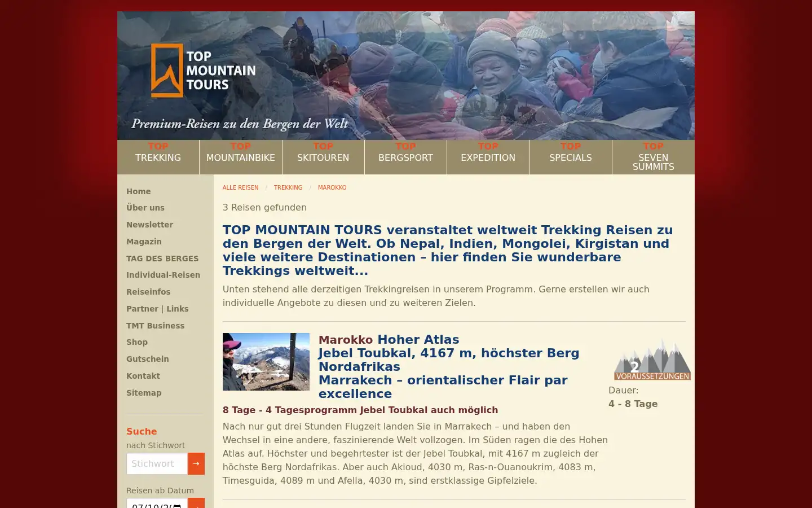Focus the Reisen ab Datum date field
This screenshot has height=508, width=812.
(157, 503)
